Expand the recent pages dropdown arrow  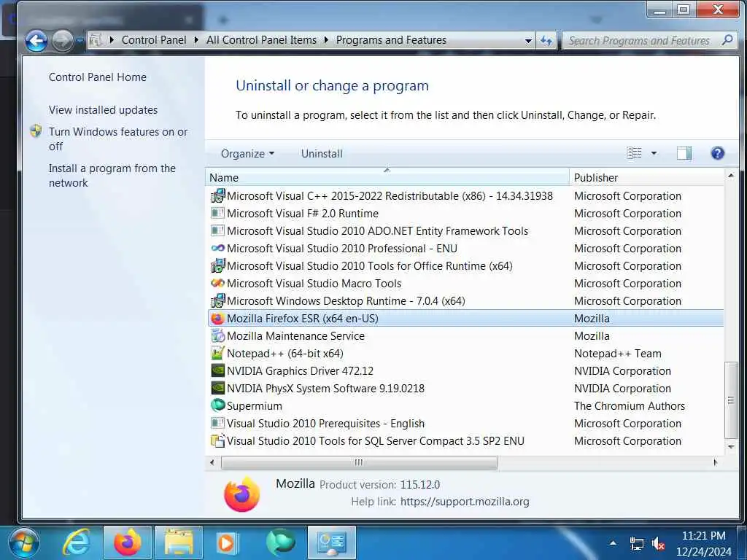pyautogui.click(x=80, y=41)
